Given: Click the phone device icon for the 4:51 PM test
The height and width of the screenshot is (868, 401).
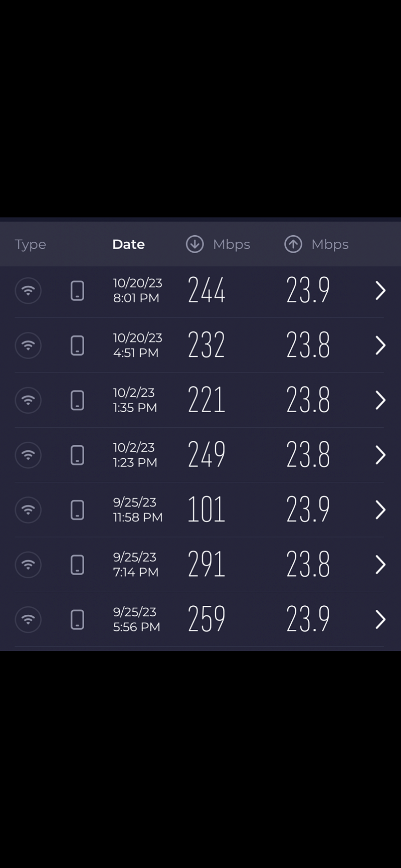Looking at the screenshot, I should pos(77,345).
